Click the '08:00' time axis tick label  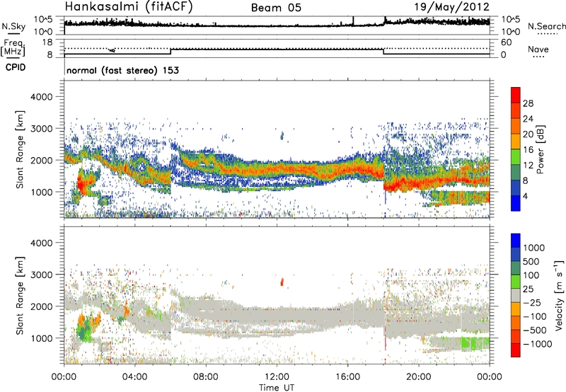click(206, 377)
